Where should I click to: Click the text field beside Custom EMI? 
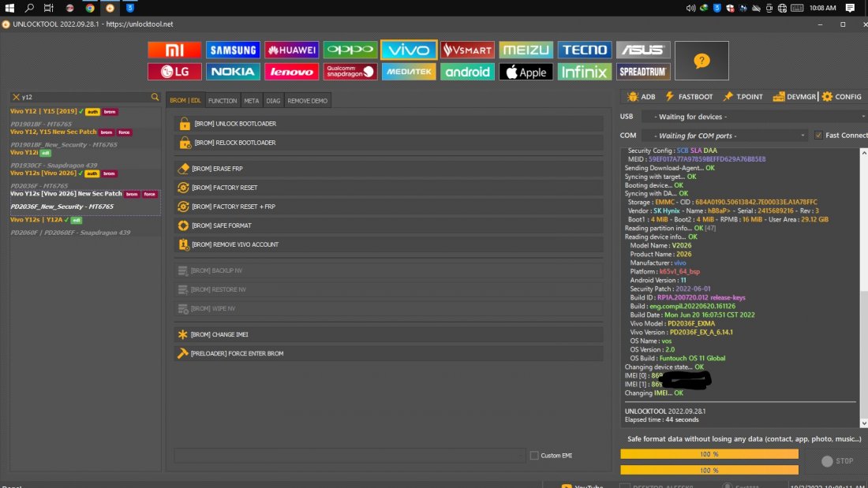click(350, 456)
